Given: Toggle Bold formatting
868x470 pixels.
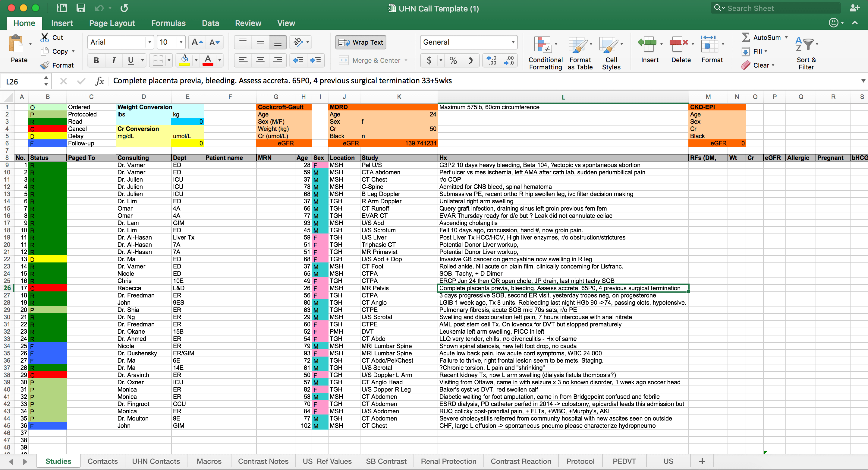Looking at the screenshot, I should click(x=96, y=60).
